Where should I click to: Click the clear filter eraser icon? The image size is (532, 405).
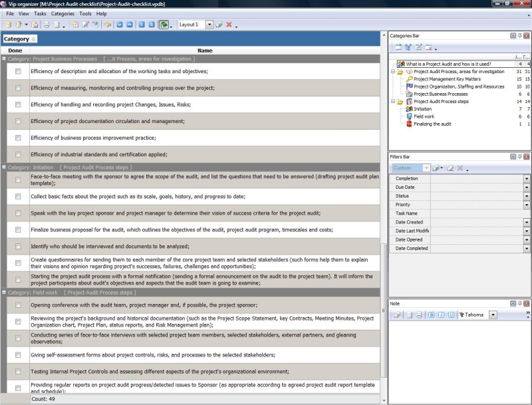[449, 168]
